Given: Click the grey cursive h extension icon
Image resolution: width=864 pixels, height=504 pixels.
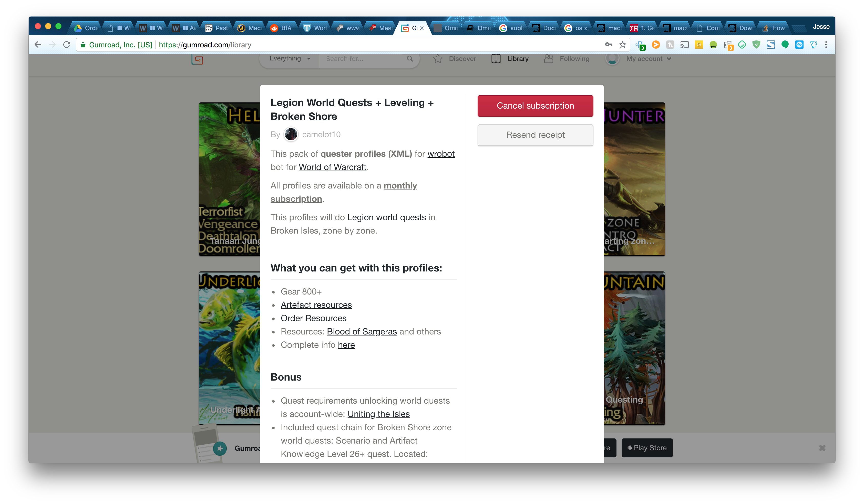Looking at the screenshot, I should pyautogui.click(x=670, y=45).
